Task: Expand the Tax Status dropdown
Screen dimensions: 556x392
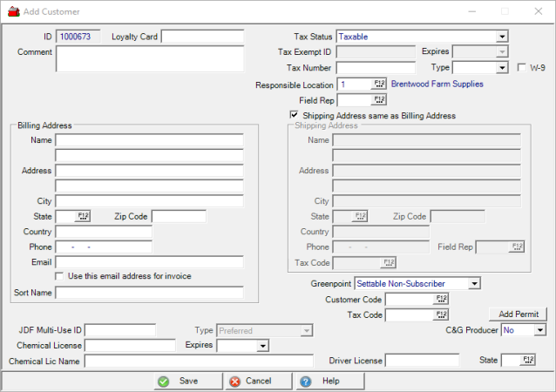Action: (x=502, y=37)
